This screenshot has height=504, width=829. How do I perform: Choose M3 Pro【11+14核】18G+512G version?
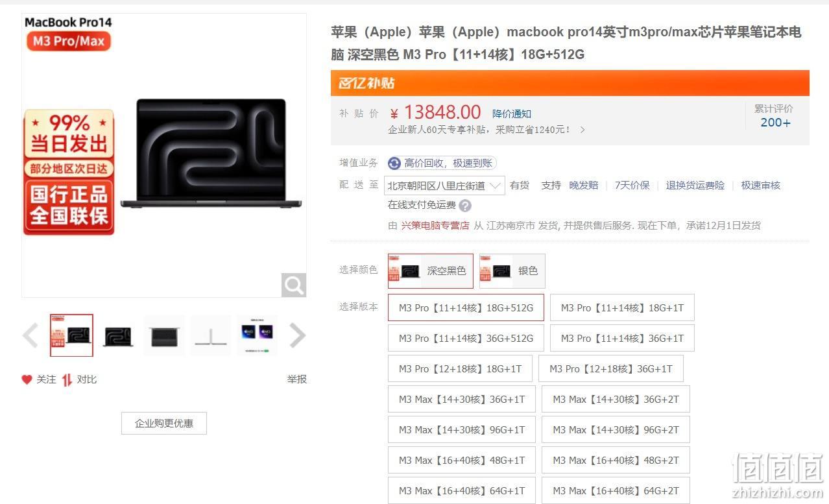click(x=466, y=307)
